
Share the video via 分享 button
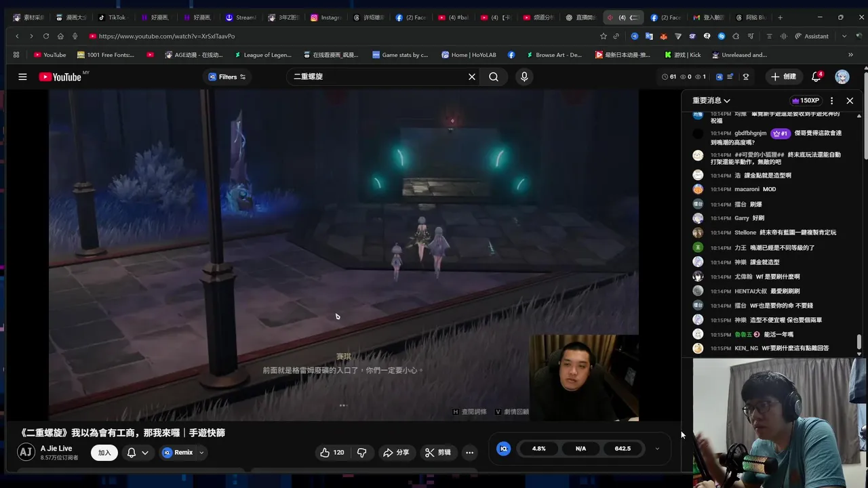396,452
